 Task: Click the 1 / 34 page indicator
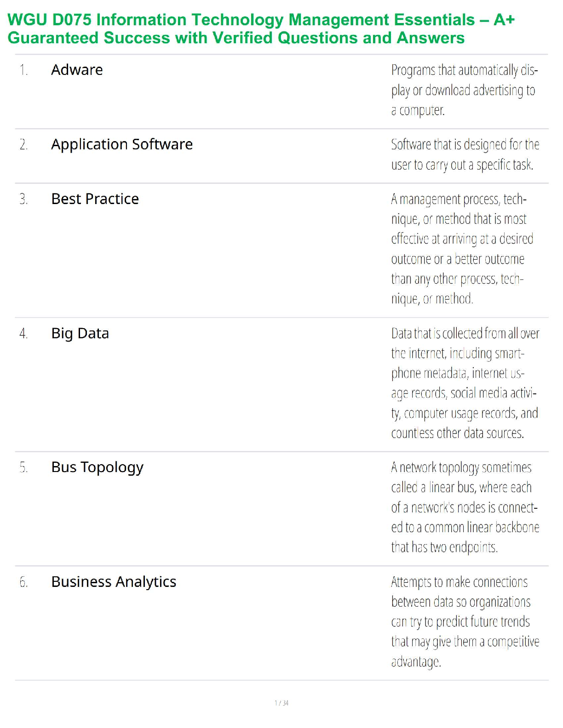coord(281,703)
